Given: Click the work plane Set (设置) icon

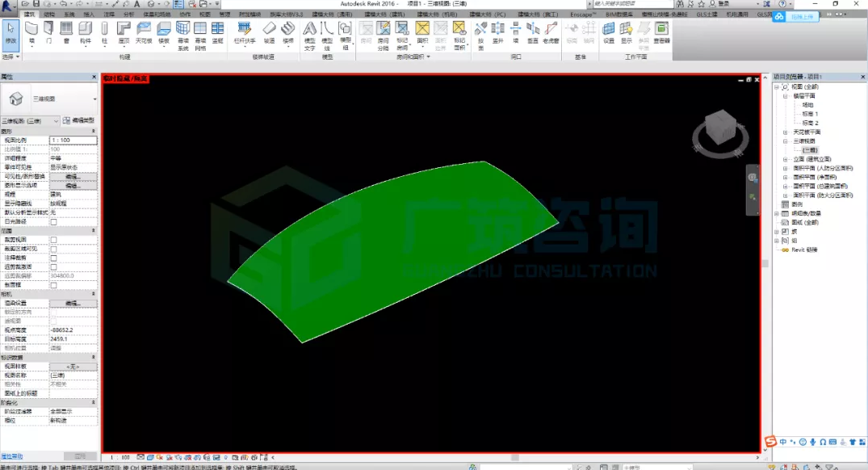Looking at the screenshot, I should [x=608, y=32].
